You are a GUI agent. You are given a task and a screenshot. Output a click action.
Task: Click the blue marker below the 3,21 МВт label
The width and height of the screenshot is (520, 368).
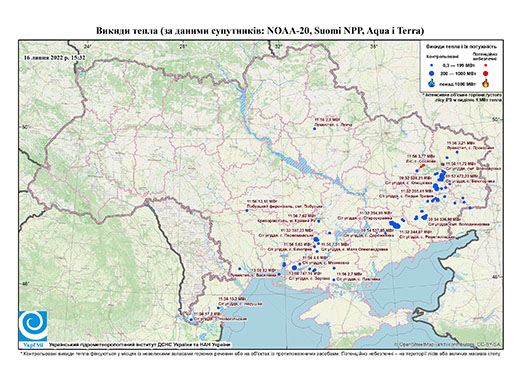(457, 152)
